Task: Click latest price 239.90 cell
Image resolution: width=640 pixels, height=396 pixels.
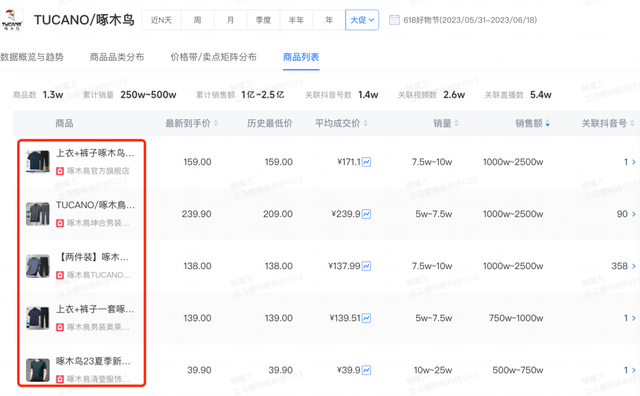Action: (x=197, y=214)
